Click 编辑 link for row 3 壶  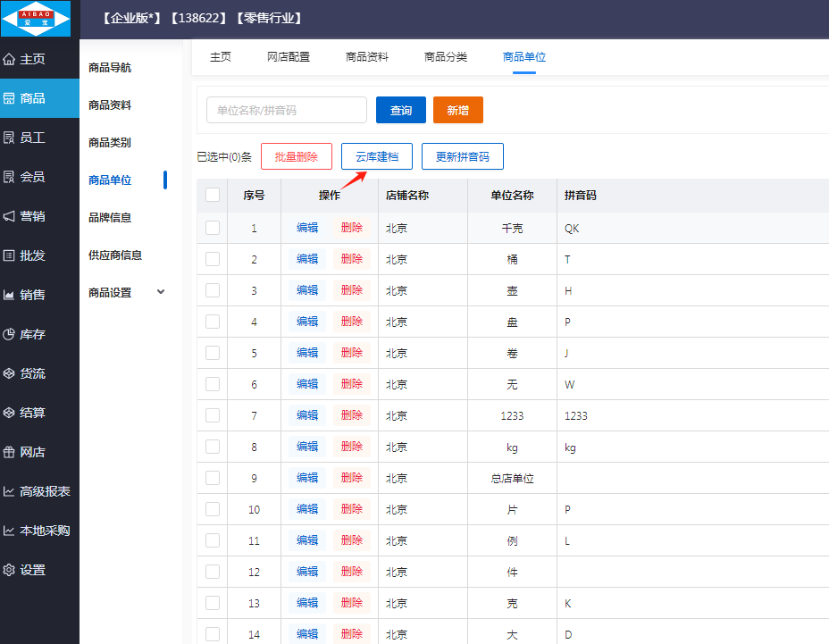point(307,290)
